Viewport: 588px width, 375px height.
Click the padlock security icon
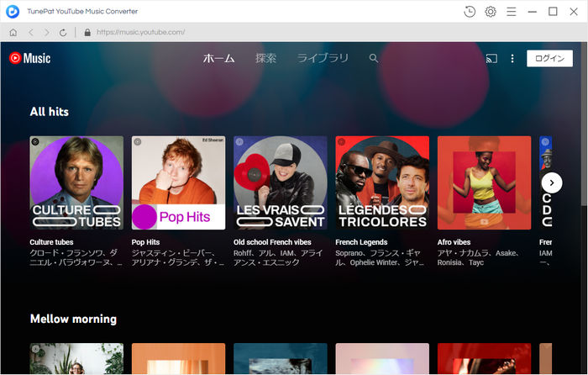click(x=87, y=32)
